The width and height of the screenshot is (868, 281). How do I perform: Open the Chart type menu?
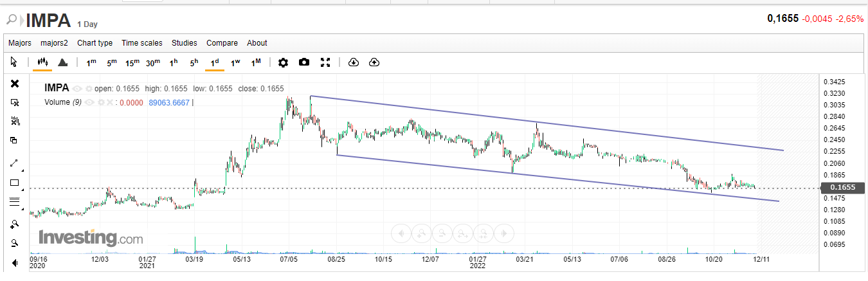point(95,43)
